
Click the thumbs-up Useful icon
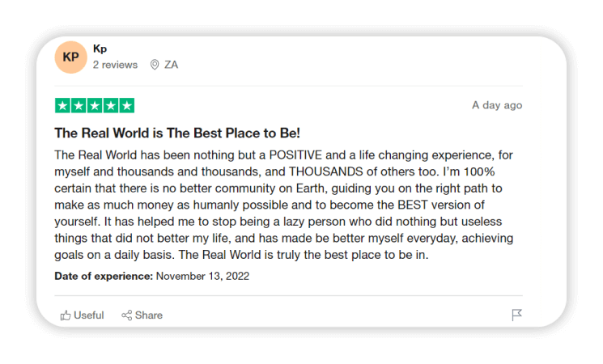pyautogui.click(x=66, y=315)
